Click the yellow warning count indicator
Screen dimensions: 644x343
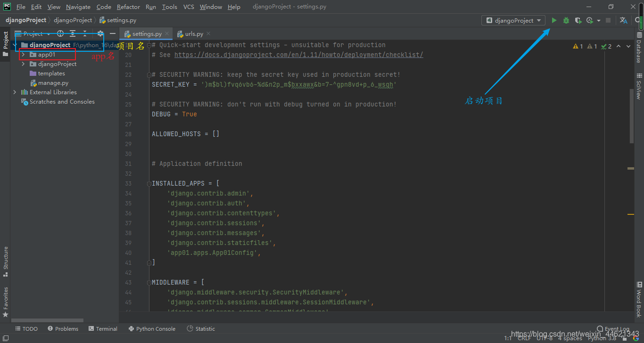578,46
